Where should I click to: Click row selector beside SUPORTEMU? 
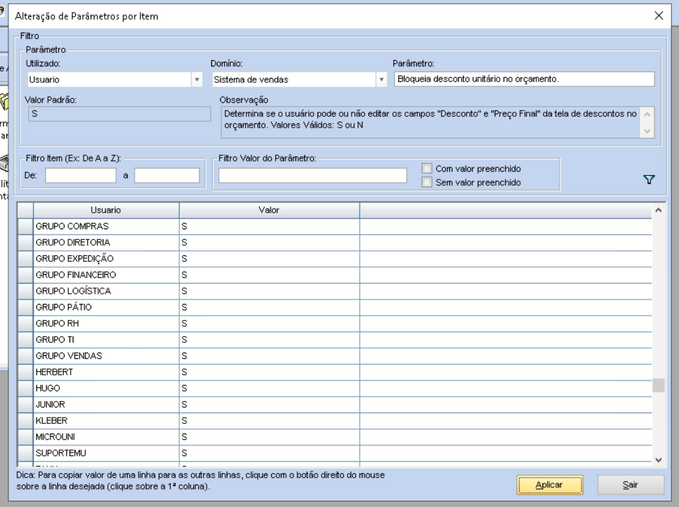coord(26,453)
